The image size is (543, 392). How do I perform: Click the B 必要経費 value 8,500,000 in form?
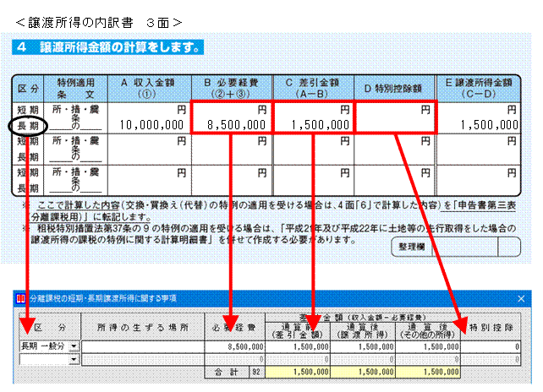(x=236, y=124)
